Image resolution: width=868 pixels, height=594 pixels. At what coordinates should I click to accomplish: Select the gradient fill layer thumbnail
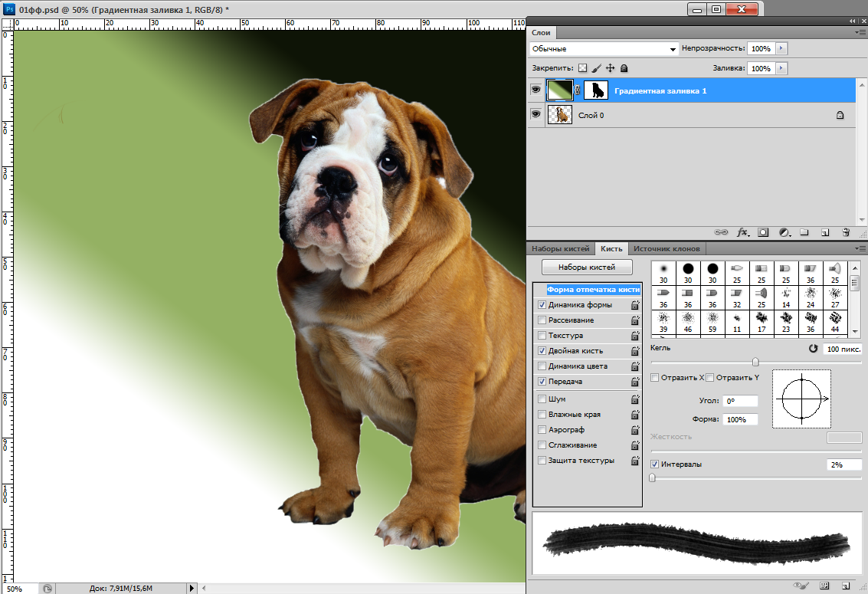coord(560,90)
